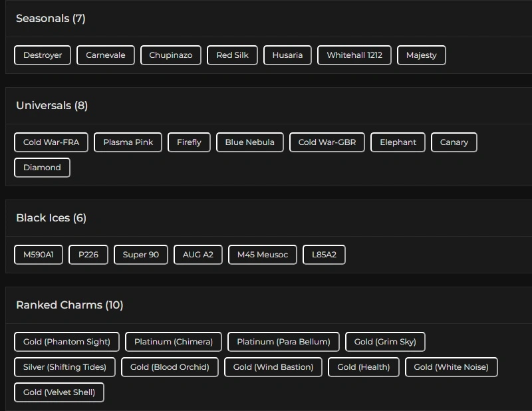This screenshot has width=532, height=411.
Task: Pick the Majesty seasonal tag
Action: (x=422, y=55)
